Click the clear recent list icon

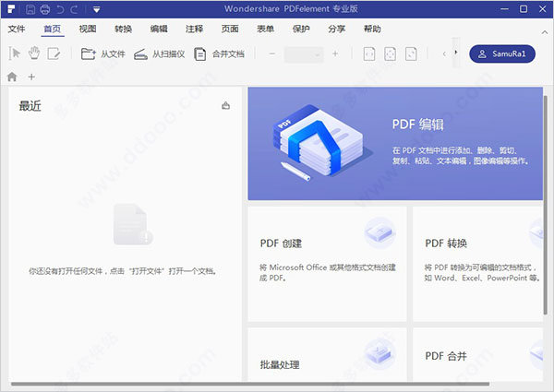[x=226, y=105]
